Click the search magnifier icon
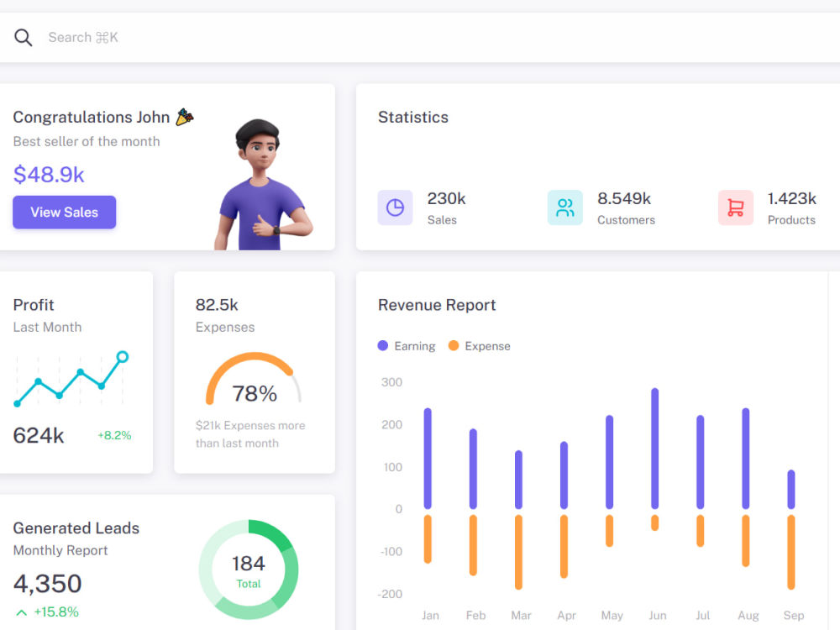The width and height of the screenshot is (840, 630). tap(23, 38)
